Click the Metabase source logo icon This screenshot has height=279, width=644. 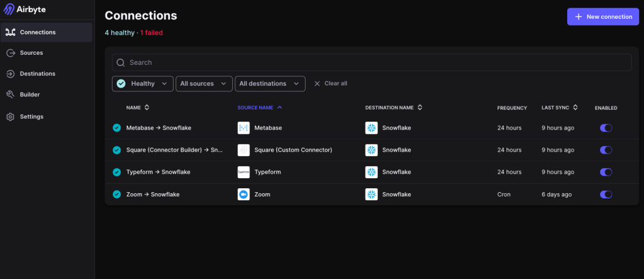coord(243,128)
